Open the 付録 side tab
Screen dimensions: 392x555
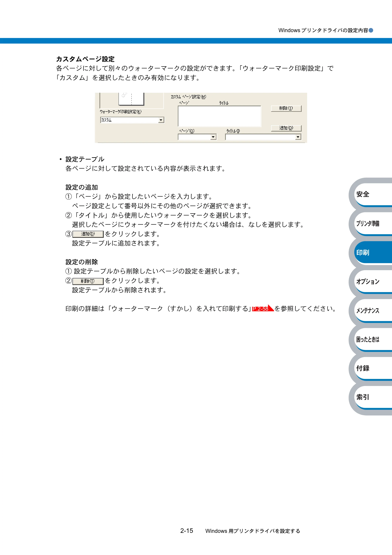point(373,368)
